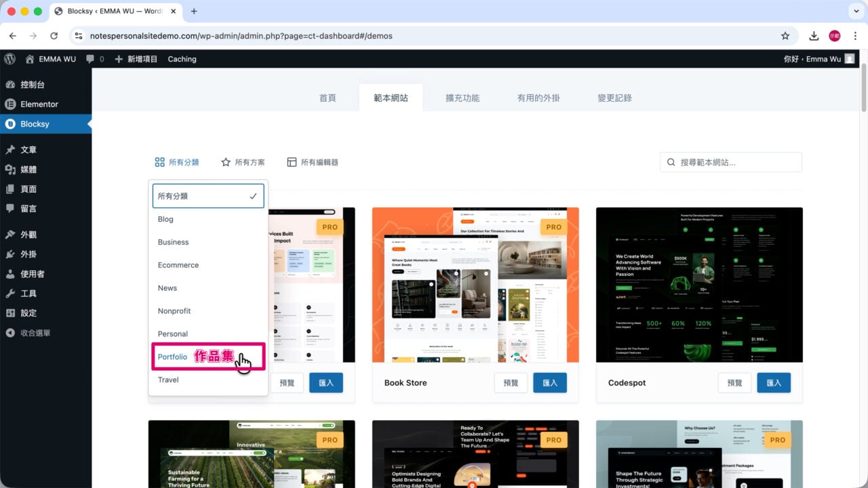
Task: Choose Portfolio category
Action: point(208,357)
